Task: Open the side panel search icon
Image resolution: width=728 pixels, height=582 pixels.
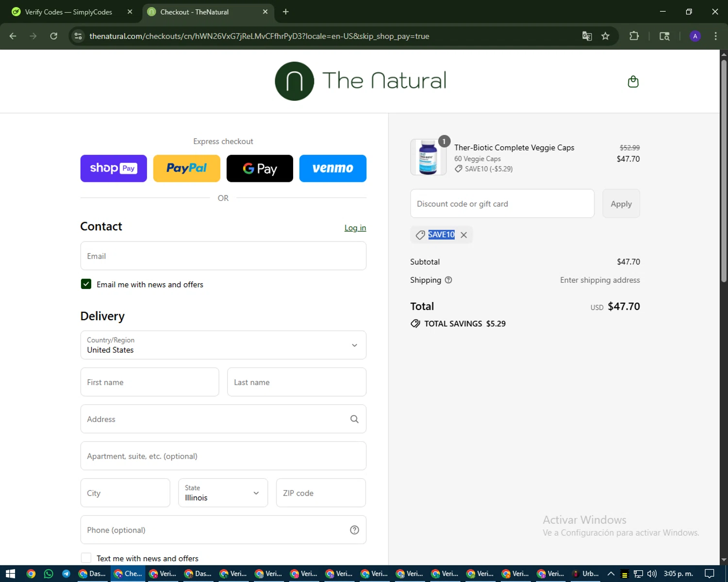Action: pos(664,36)
